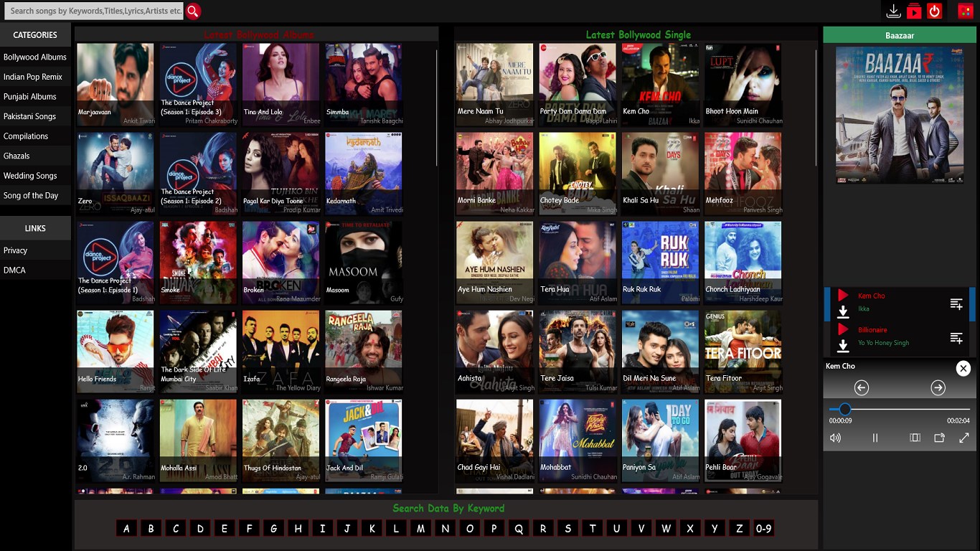Viewport: 980px width, 551px height.
Task: Click the large Baazaar album artwork
Action: coord(900,114)
